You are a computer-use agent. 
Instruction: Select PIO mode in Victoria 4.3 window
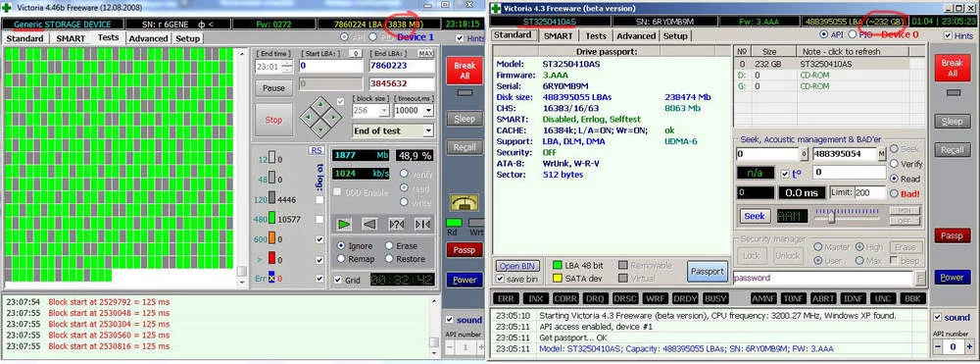853,34
